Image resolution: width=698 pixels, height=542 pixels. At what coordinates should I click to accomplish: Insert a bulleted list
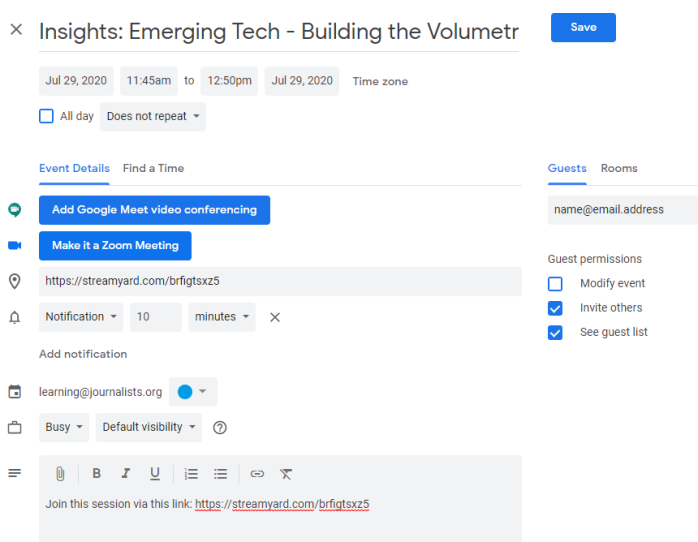click(221, 474)
